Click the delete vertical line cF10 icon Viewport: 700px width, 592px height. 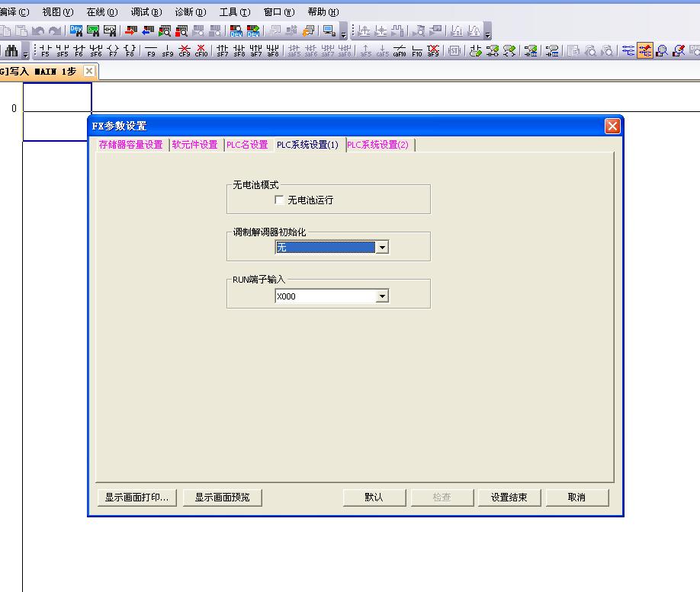pyautogui.click(x=201, y=51)
